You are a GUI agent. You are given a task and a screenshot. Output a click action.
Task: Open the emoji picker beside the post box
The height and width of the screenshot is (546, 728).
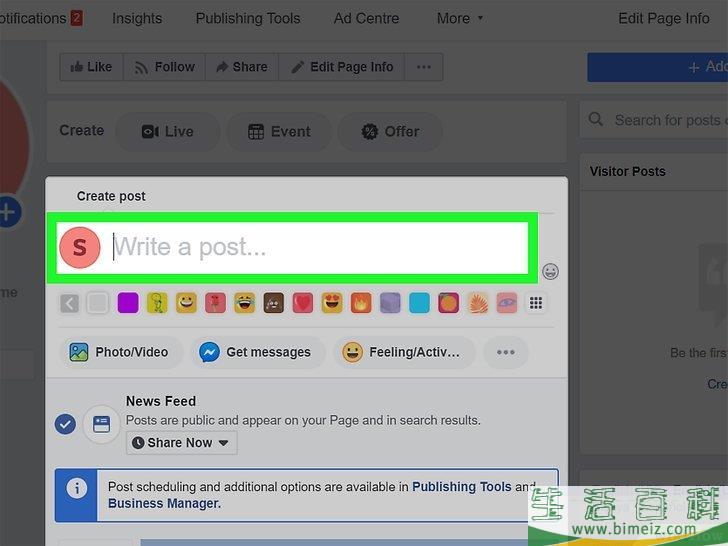[x=550, y=271]
